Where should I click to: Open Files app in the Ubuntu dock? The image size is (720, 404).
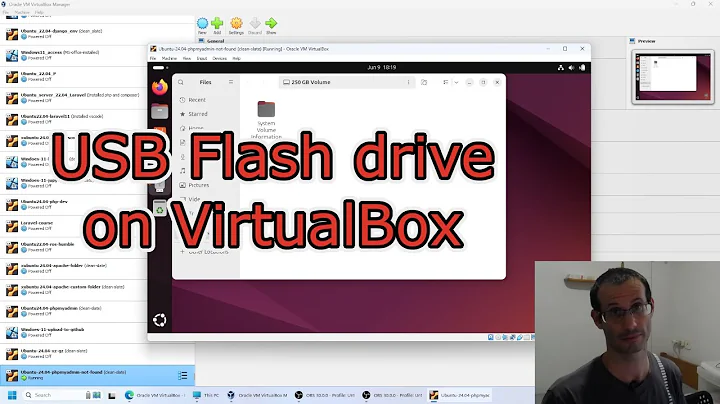click(160, 111)
